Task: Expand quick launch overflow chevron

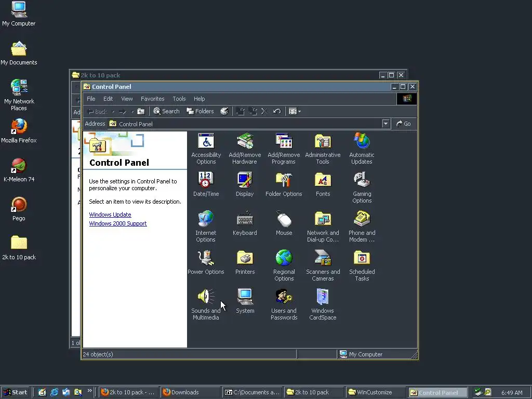Action: coord(89,391)
